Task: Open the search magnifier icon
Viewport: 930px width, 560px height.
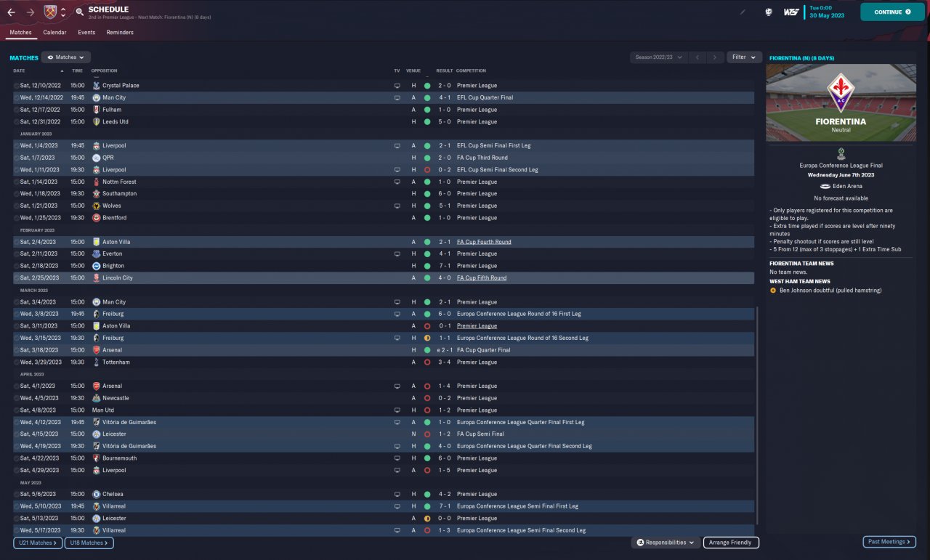Action: click(79, 12)
